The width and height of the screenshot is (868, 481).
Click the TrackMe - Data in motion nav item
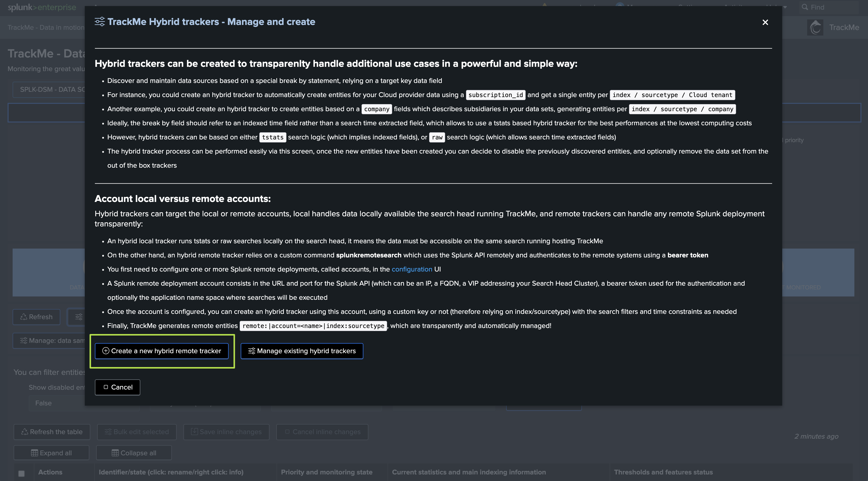tap(46, 27)
